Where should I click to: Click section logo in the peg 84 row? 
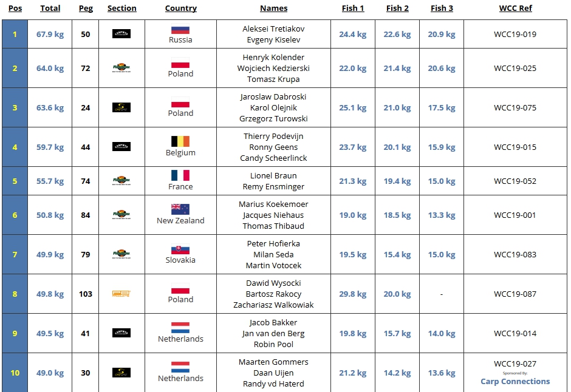[x=121, y=215]
